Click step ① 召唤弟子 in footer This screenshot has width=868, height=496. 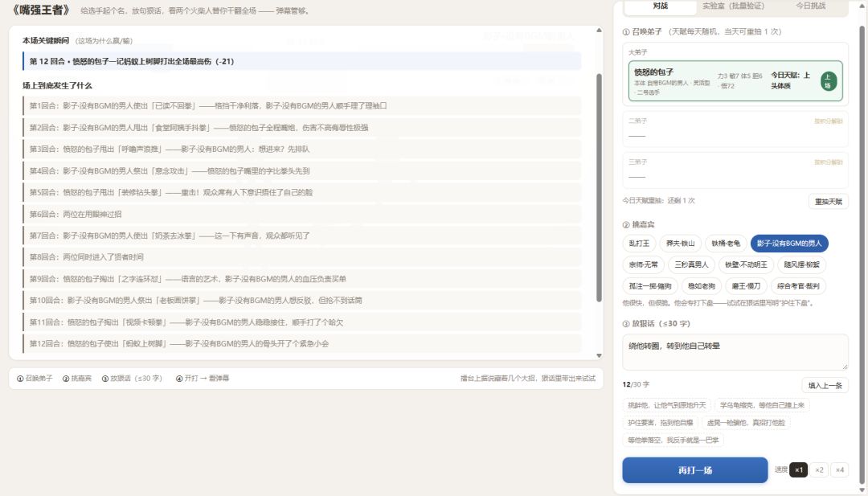coord(35,379)
